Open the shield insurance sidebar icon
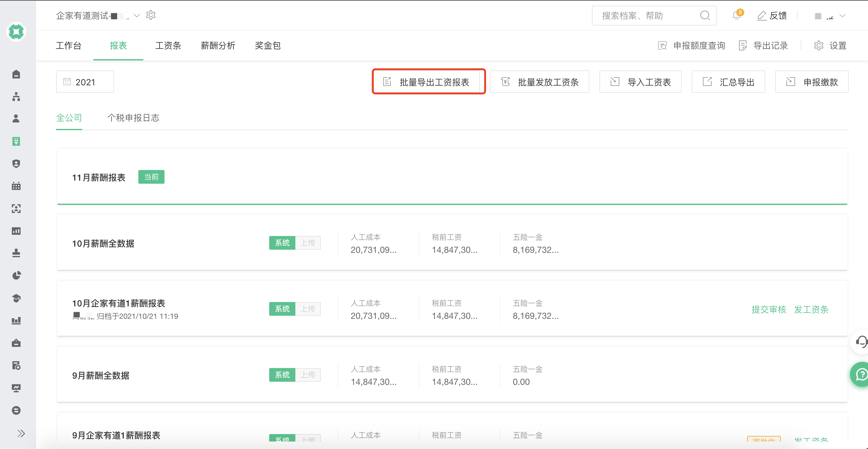 click(16, 164)
